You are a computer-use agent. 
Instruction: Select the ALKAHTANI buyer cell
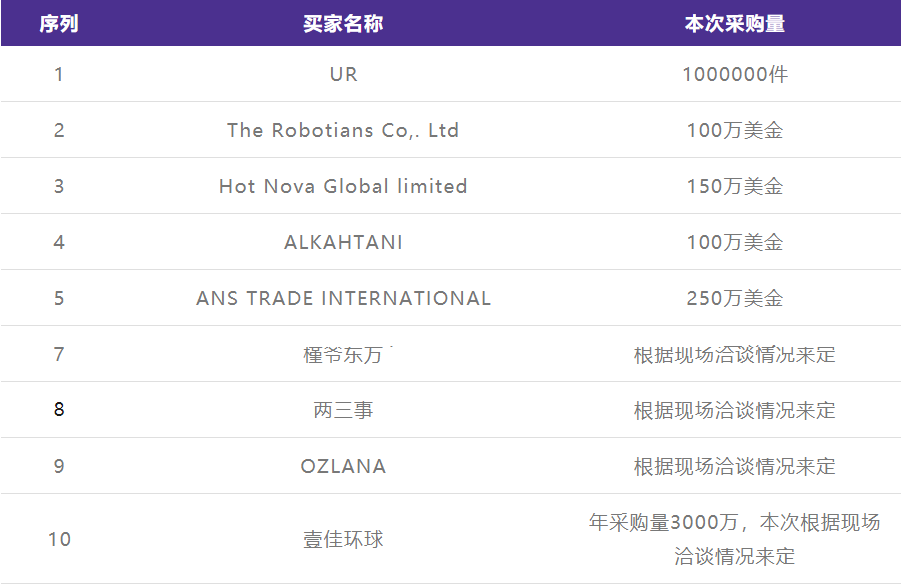point(344,243)
